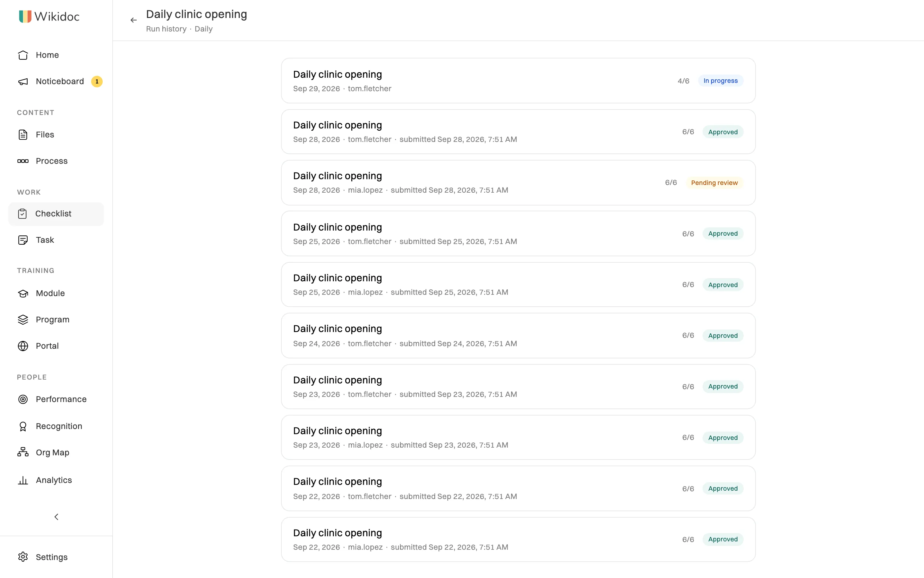924x578 pixels.
Task: Open the Portal globe icon
Action: (x=23, y=346)
